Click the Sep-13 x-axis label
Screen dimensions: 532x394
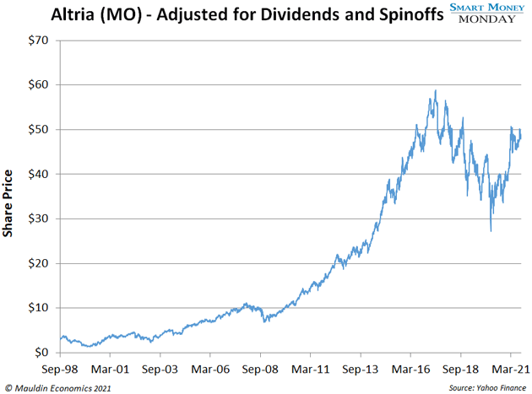tap(361, 370)
